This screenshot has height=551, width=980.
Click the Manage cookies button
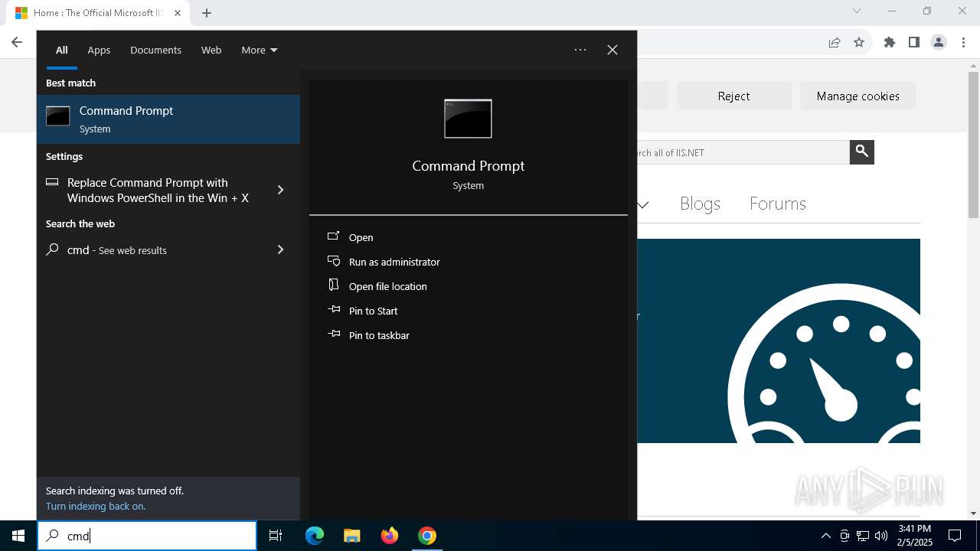pyautogui.click(x=857, y=96)
